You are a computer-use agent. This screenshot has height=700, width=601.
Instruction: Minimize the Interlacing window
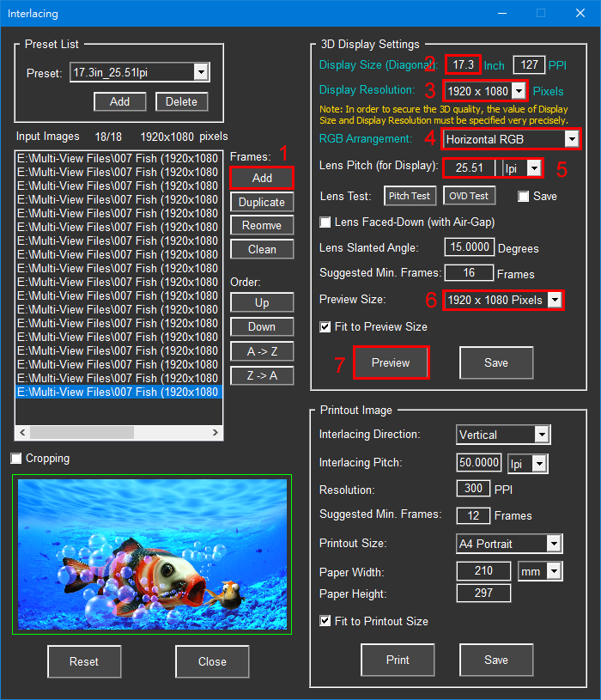click(x=502, y=14)
